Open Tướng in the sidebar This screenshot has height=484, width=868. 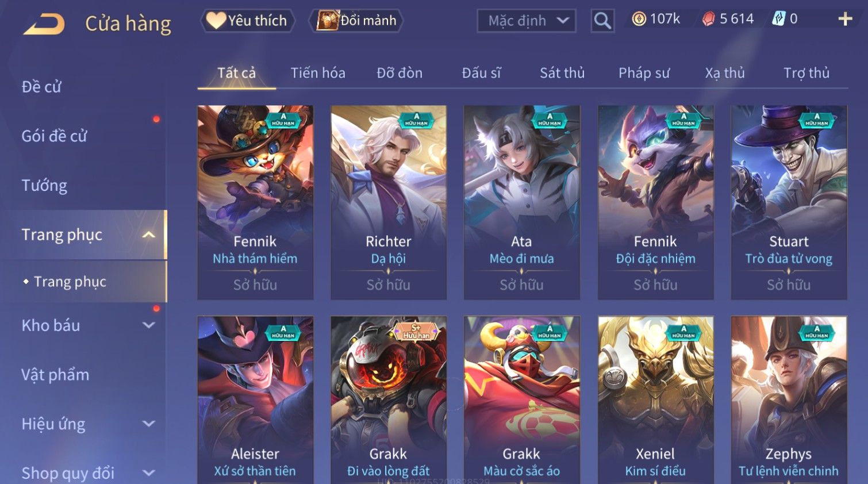pyautogui.click(x=44, y=185)
